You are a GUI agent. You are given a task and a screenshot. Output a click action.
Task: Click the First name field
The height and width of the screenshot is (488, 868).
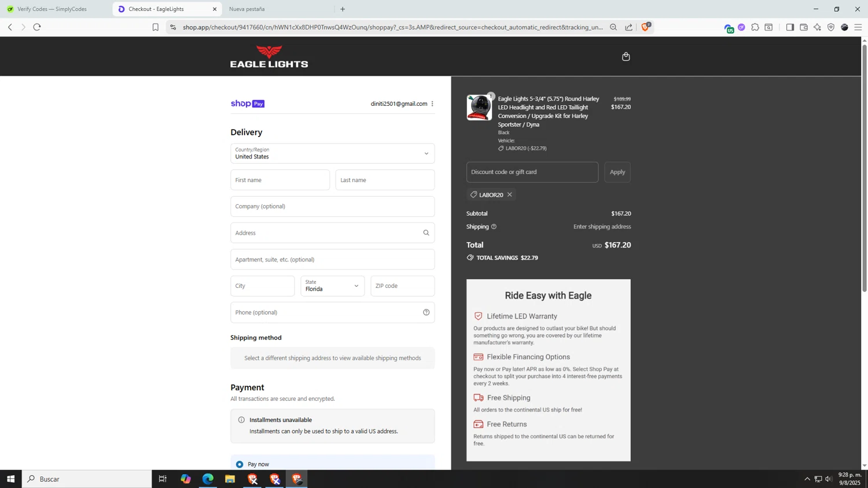click(x=280, y=180)
